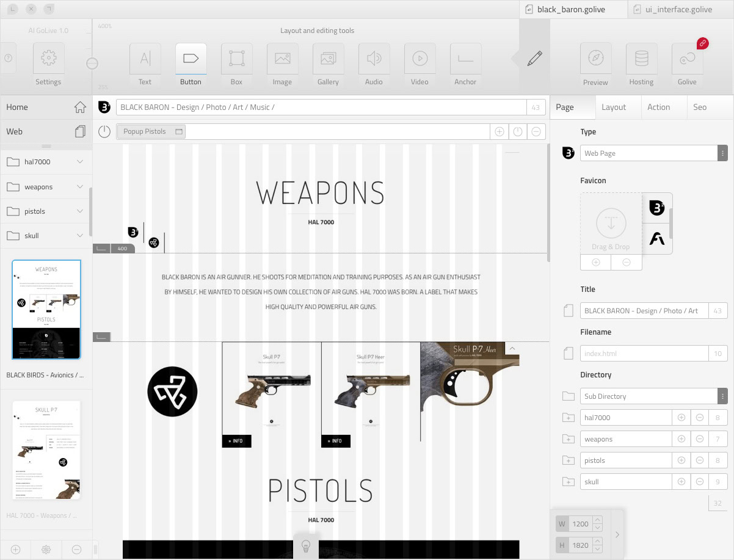The width and height of the screenshot is (734, 560).
Task: Open the Type dropdown for Web Page
Action: [723, 153]
